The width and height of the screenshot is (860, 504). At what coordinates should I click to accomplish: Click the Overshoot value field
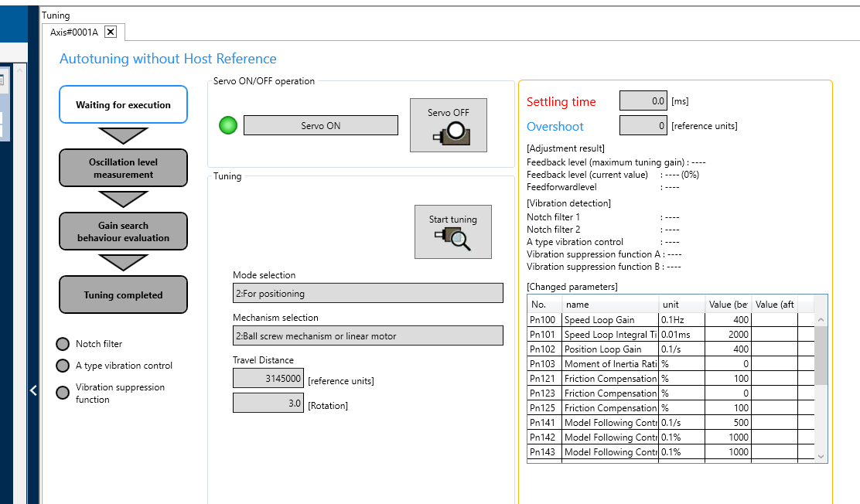pos(643,125)
